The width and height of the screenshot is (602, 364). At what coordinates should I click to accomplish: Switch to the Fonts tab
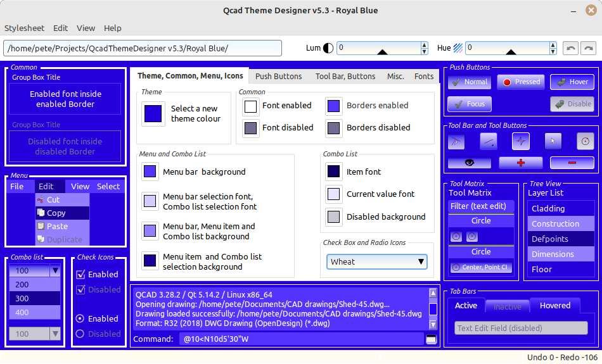coord(424,77)
